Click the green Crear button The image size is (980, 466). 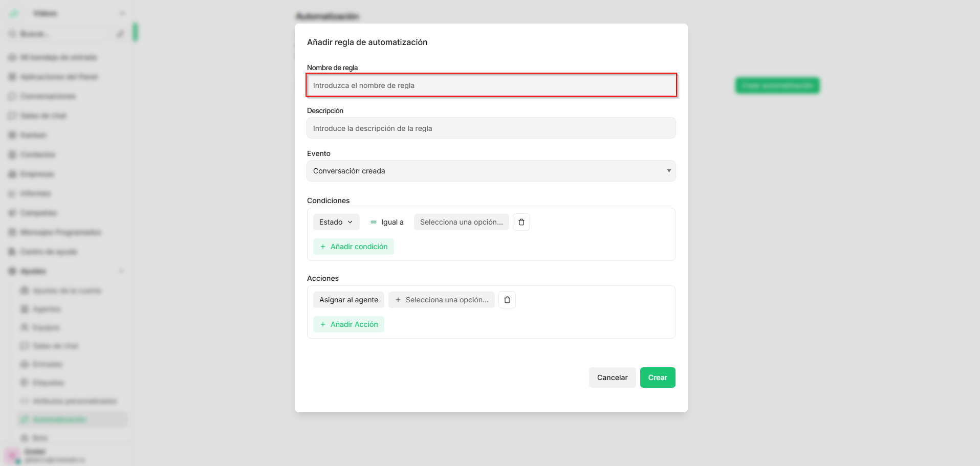(658, 378)
